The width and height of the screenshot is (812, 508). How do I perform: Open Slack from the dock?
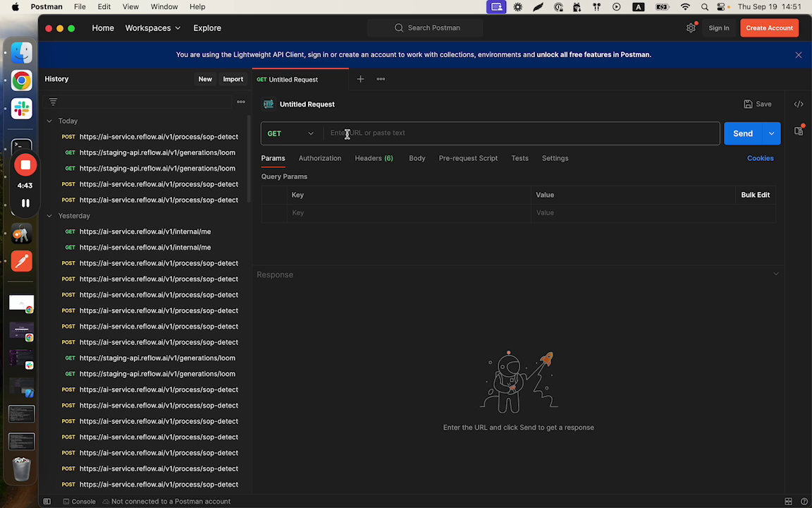[x=22, y=109]
